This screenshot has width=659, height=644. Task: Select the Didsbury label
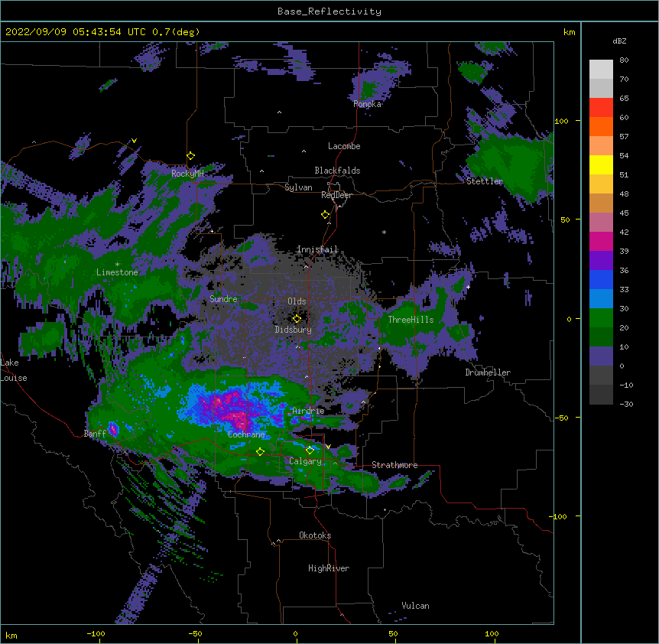[294, 330]
